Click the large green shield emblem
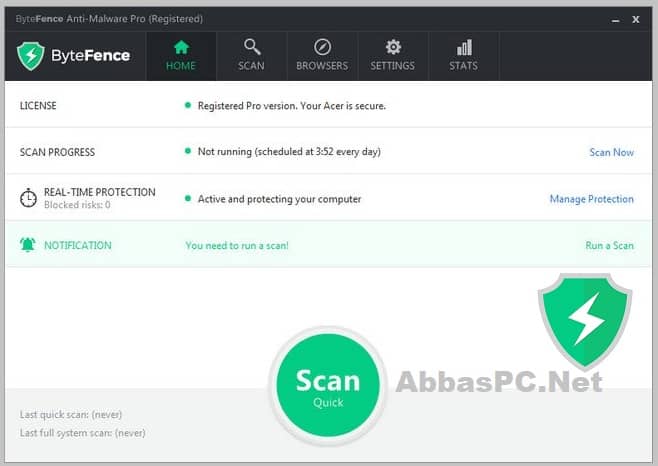This screenshot has height=466, width=658. click(x=585, y=321)
